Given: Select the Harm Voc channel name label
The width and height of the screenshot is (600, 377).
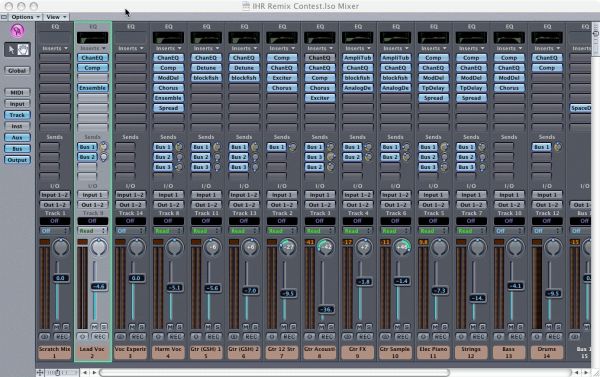Looking at the screenshot, I should tap(168, 353).
